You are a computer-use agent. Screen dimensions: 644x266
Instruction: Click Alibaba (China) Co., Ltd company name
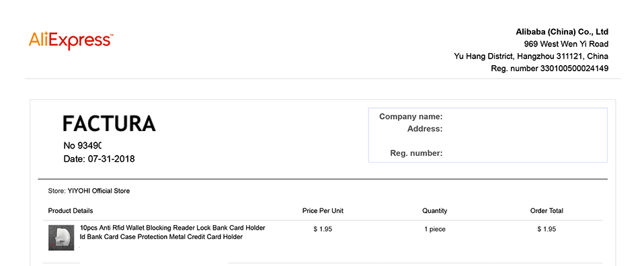pyautogui.click(x=562, y=32)
